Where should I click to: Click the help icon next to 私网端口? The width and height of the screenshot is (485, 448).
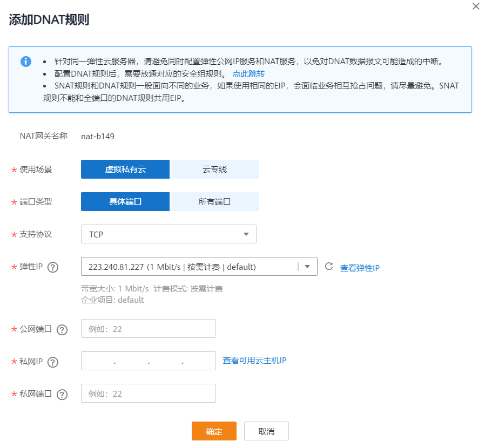62,394
